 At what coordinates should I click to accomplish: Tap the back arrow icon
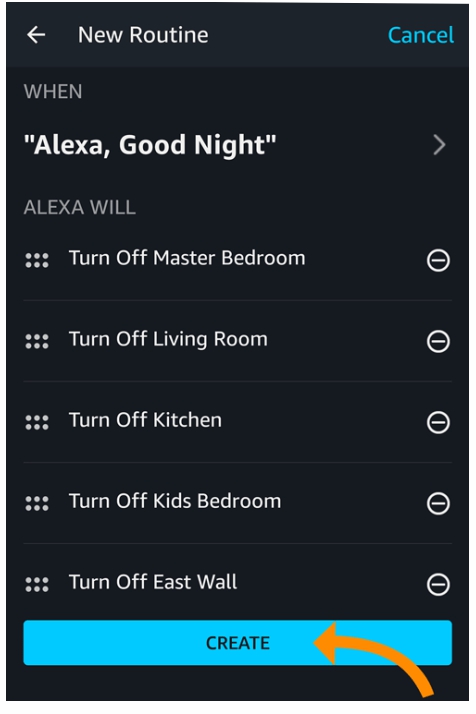(x=36, y=35)
